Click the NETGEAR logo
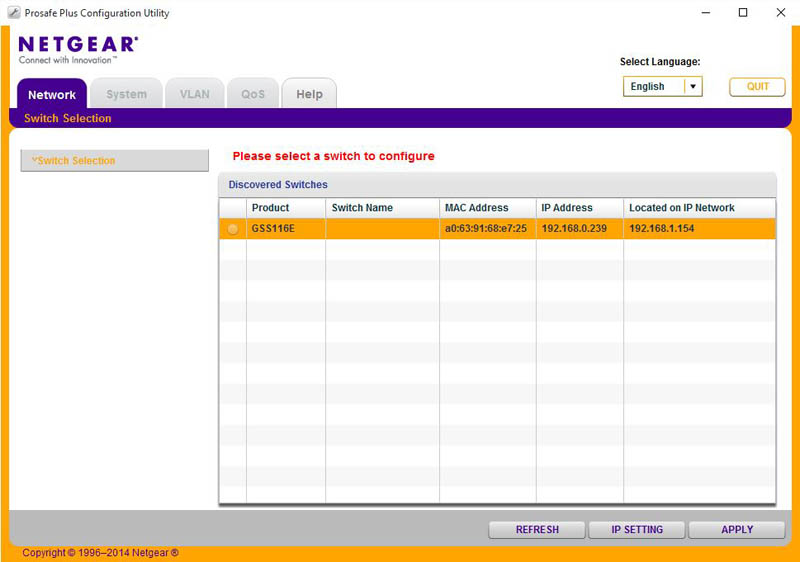 click(x=78, y=49)
